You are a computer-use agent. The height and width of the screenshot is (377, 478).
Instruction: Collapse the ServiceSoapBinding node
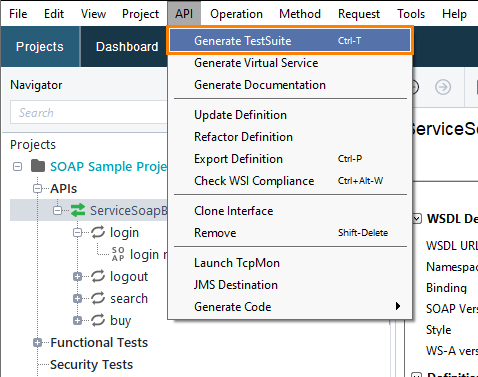point(57,210)
